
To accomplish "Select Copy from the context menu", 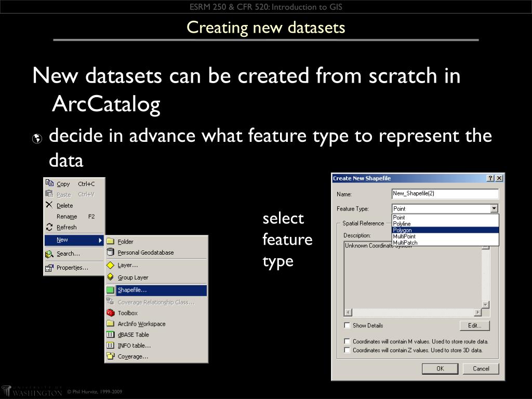I will pyautogui.click(x=74, y=183).
